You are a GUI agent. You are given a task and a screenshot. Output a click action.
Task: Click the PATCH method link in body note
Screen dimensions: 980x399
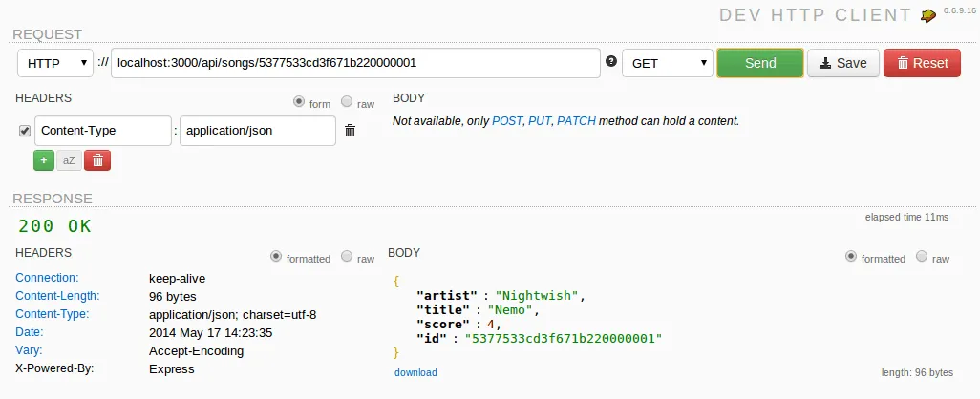coord(576,121)
